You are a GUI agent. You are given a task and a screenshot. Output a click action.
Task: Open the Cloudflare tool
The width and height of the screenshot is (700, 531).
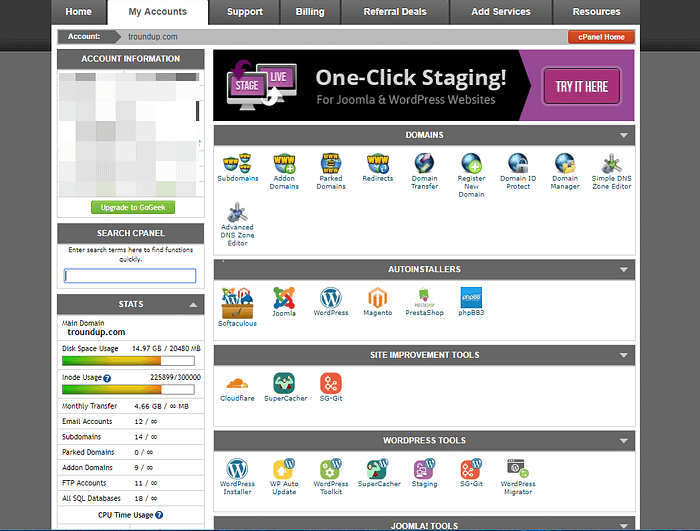pyautogui.click(x=238, y=387)
